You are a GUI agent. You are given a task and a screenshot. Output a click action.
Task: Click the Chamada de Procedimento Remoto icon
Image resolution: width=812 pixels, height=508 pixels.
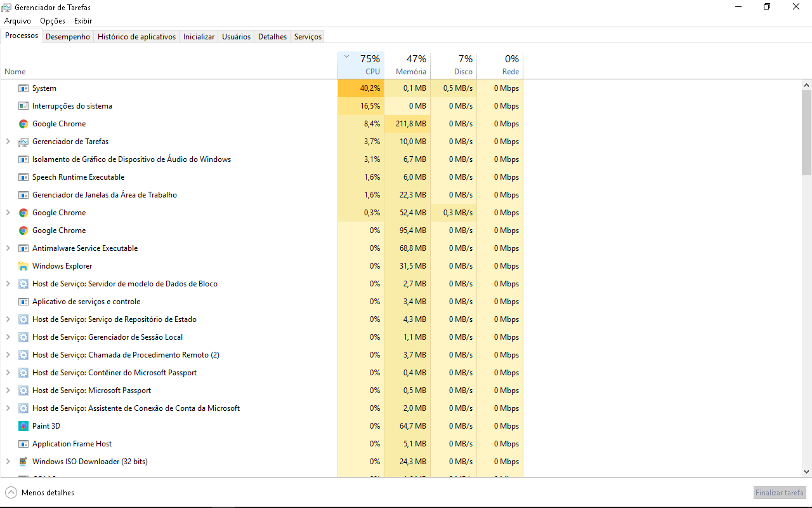pyautogui.click(x=23, y=355)
